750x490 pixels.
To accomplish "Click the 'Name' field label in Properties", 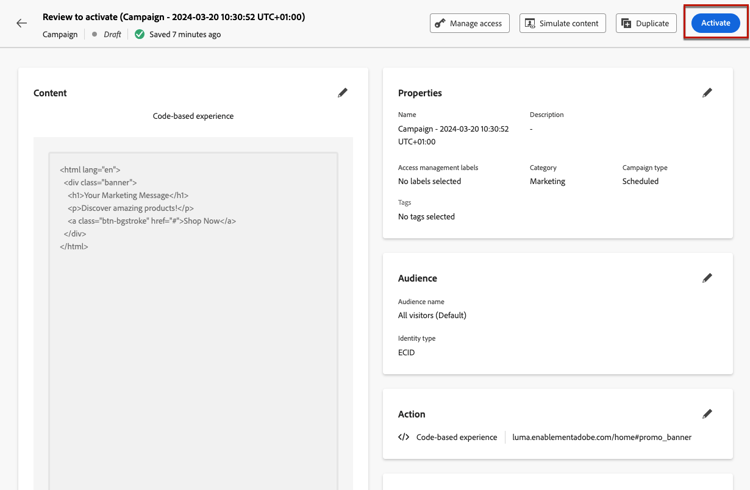I will [x=407, y=114].
